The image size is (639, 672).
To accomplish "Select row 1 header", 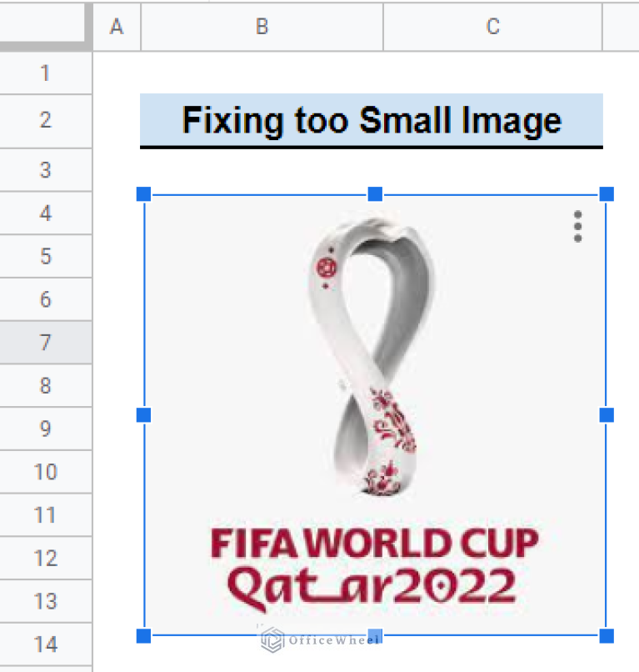I will pos(46,73).
